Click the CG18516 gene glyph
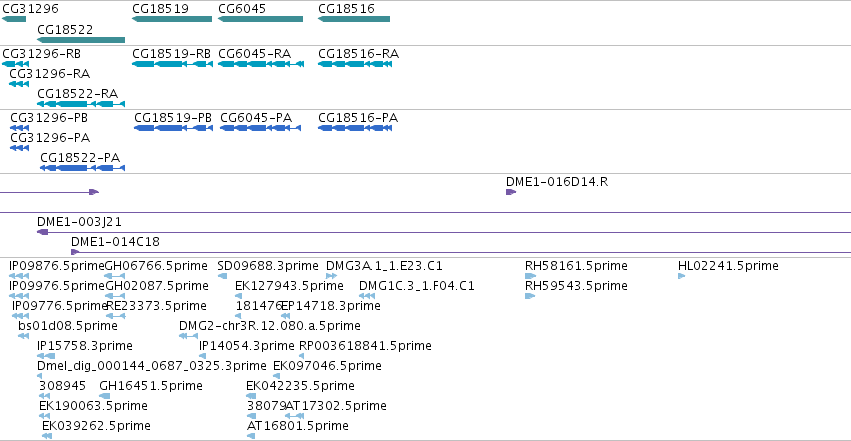The image size is (851, 441). [354, 19]
